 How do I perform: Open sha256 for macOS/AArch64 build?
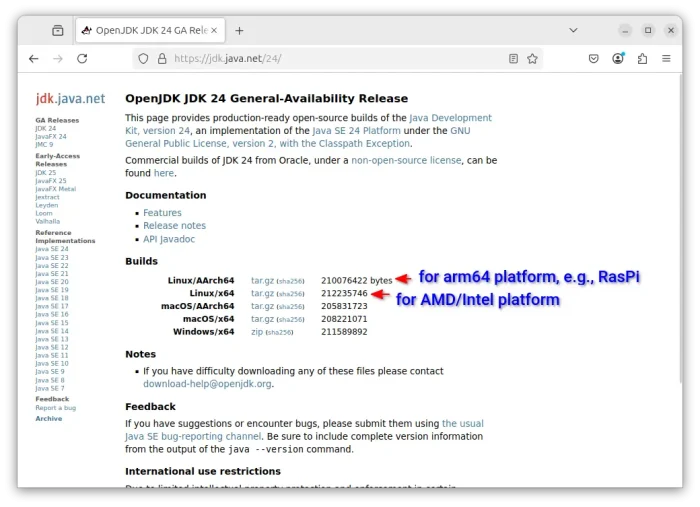click(291, 307)
